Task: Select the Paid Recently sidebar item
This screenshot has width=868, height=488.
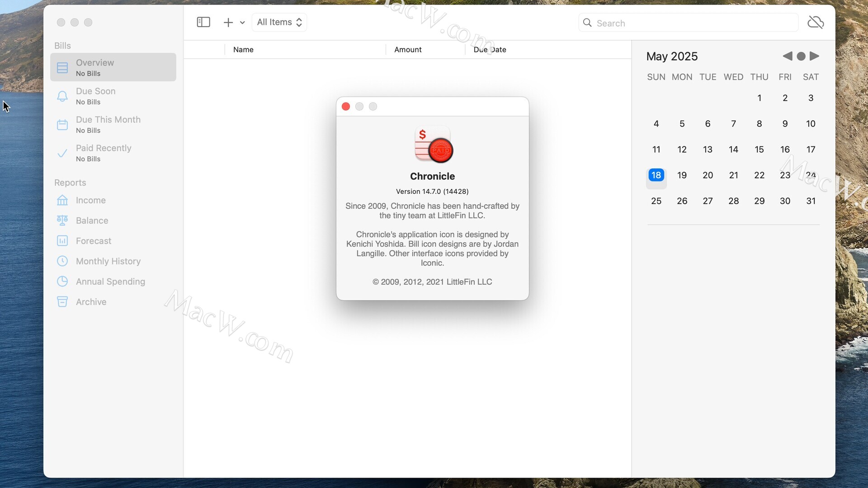Action: pyautogui.click(x=113, y=153)
